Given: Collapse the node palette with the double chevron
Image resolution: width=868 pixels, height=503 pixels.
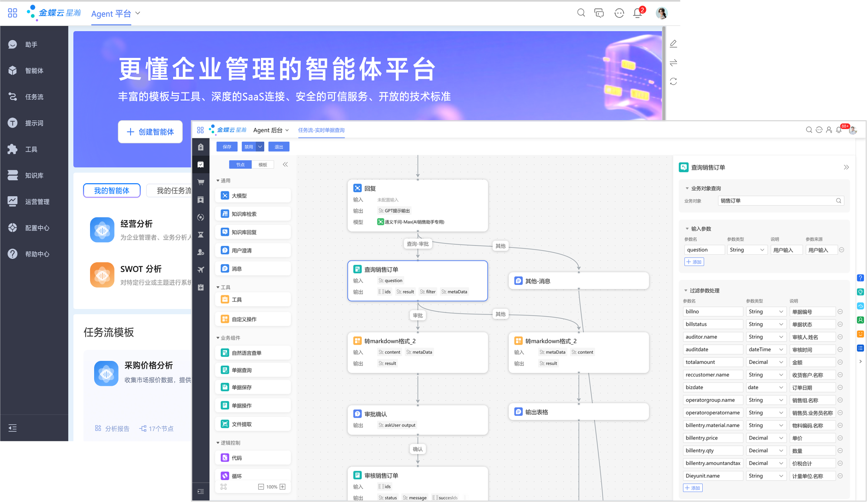Looking at the screenshot, I should pos(285,164).
